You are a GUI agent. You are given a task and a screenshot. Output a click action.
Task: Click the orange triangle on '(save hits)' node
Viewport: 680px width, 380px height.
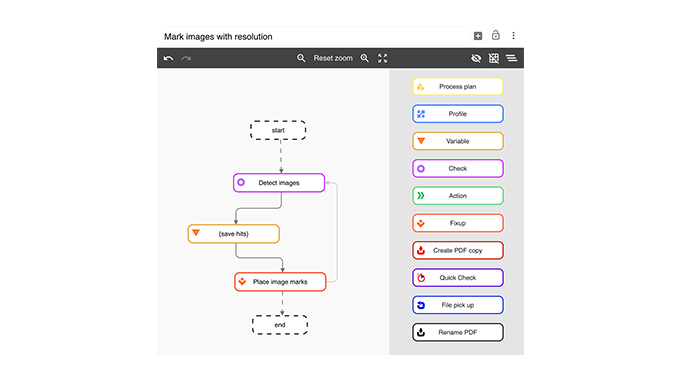point(196,233)
